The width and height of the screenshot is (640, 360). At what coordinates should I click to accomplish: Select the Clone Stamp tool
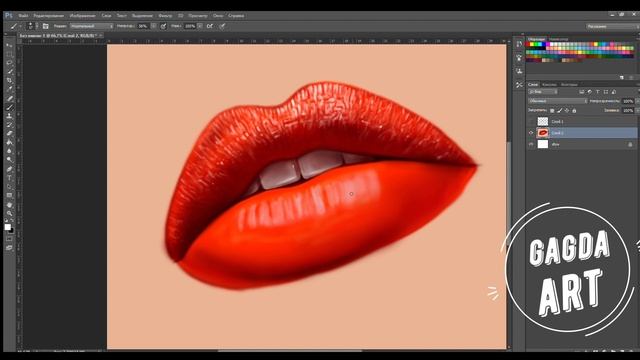tap(9, 116)
